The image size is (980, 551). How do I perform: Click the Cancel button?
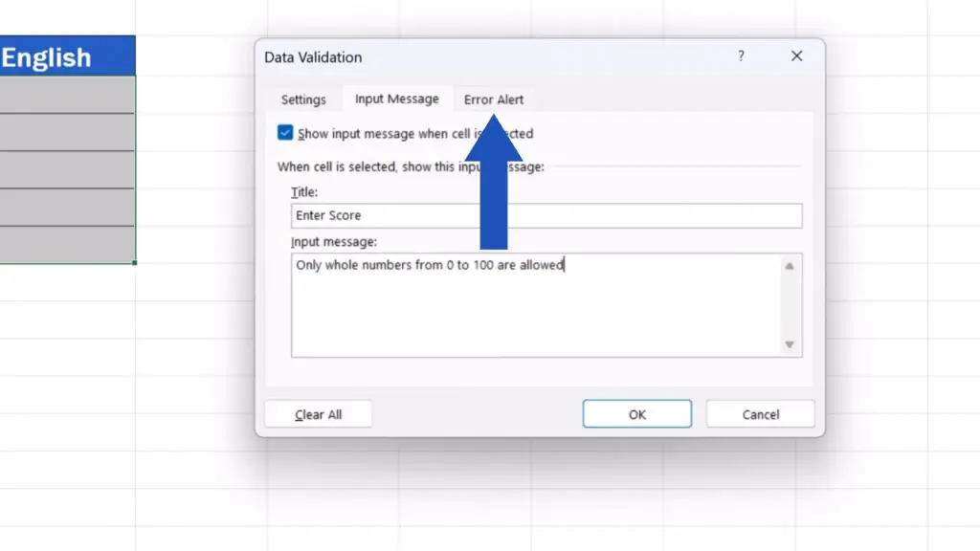(760, 414)
